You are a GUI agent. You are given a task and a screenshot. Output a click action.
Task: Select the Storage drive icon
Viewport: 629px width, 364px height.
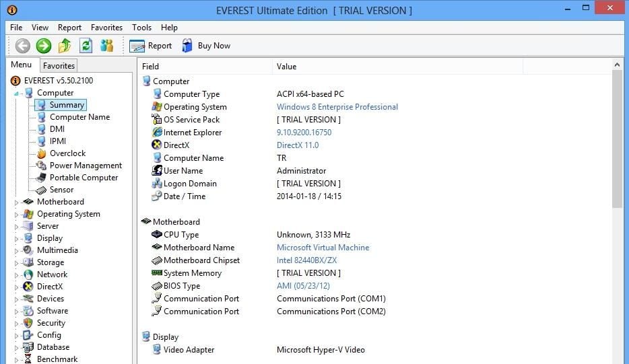(28, 262)
